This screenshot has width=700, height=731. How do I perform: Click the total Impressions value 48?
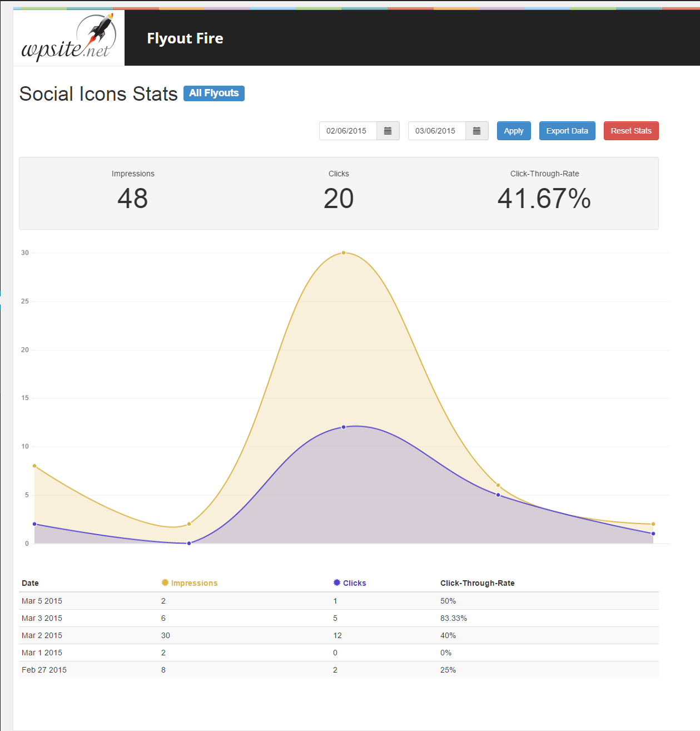pos(133,199)
